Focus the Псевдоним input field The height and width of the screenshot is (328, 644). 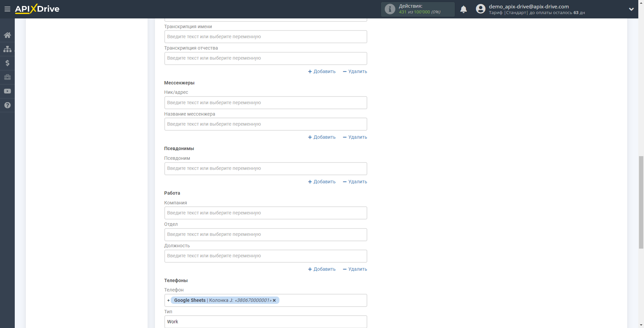[x=266, y=169]
